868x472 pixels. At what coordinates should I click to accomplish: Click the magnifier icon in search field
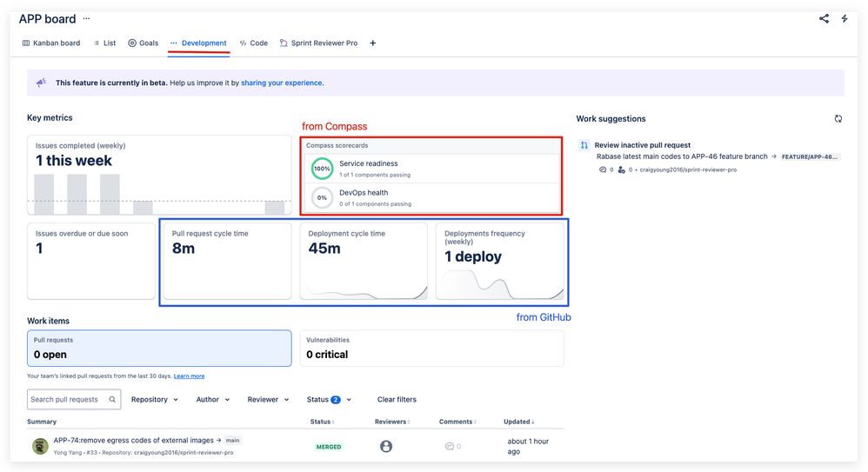[112, 400]
